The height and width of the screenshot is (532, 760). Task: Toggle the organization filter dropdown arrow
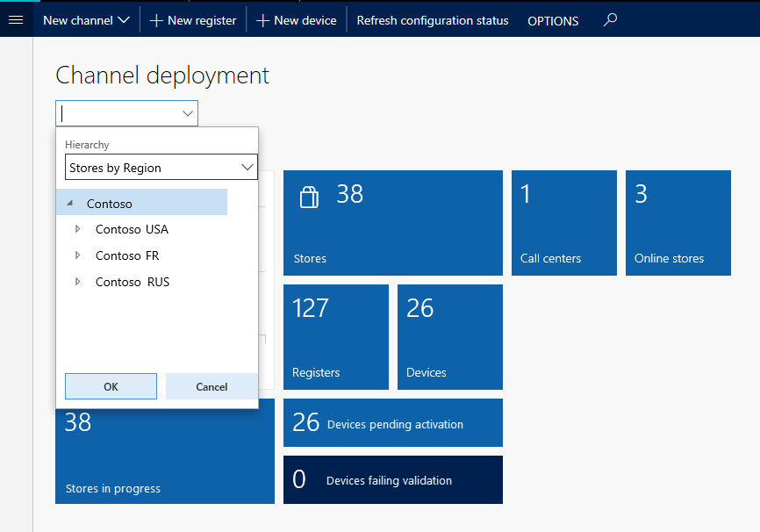pyautogui.click(x=188, y=113)
